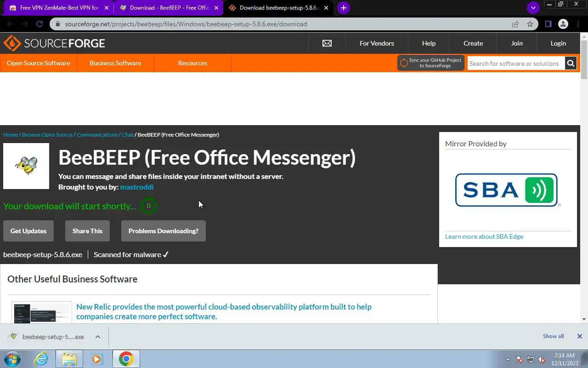The image size is (588, 368).
Task: Click the Home breadcrumb link
Action: [x=11, y=135]
